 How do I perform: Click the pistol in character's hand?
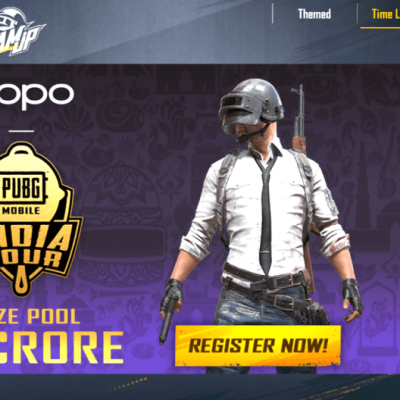pyautogui.click(x=167, y=319)
